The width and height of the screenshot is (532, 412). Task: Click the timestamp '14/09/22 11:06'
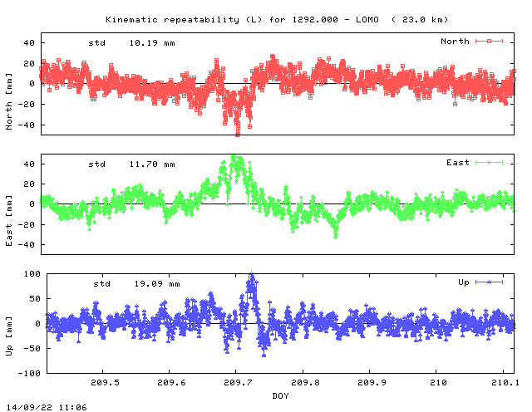(x=47, y=407)
